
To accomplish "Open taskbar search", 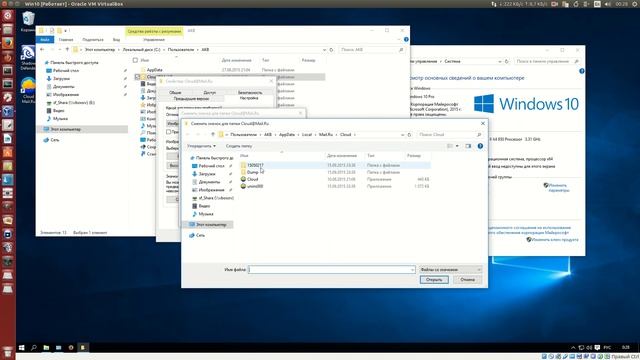I will [34, 347].
